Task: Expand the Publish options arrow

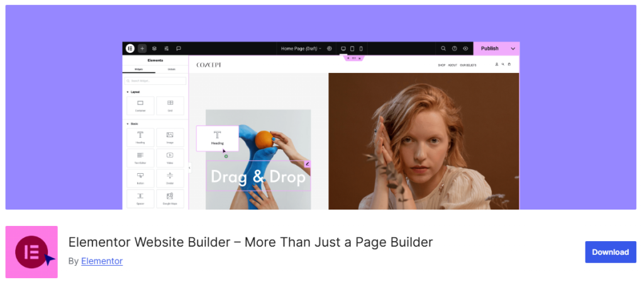Action: tap(513, 48)
